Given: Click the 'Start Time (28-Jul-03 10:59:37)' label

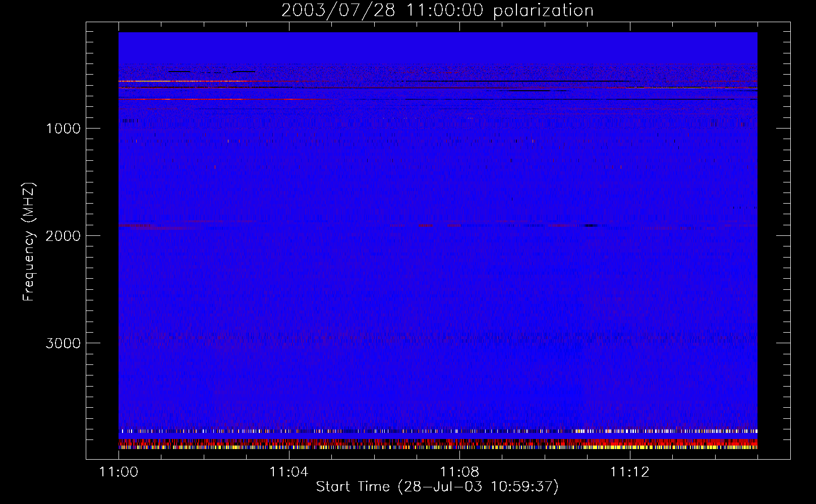Looking at the screenshot, I should point(437,487).
